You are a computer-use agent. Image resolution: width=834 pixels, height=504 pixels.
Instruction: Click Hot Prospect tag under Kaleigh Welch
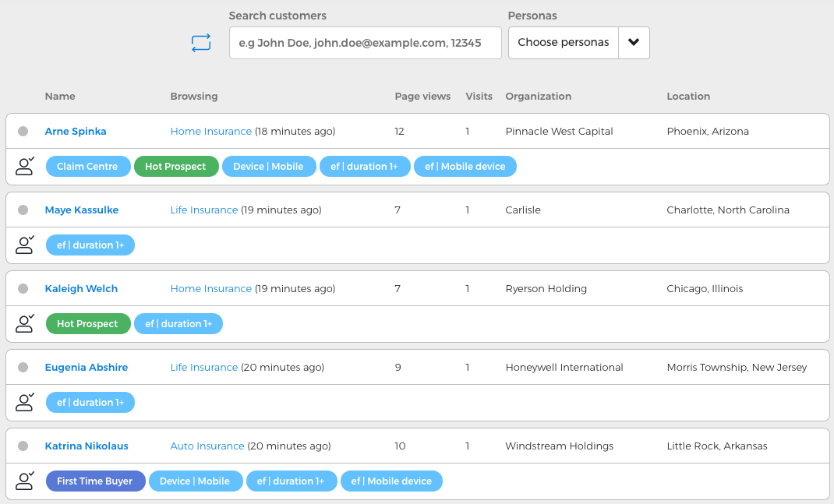tap(87, 324)
